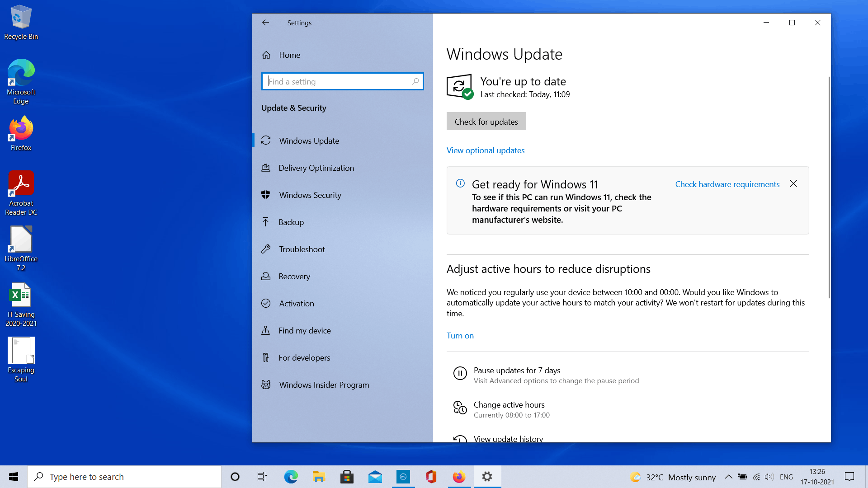The width and height of the screenshot is (868, 488).
Task: Show hidden icons in system tray
Action: pyautogui.click(x=728, y=477)
